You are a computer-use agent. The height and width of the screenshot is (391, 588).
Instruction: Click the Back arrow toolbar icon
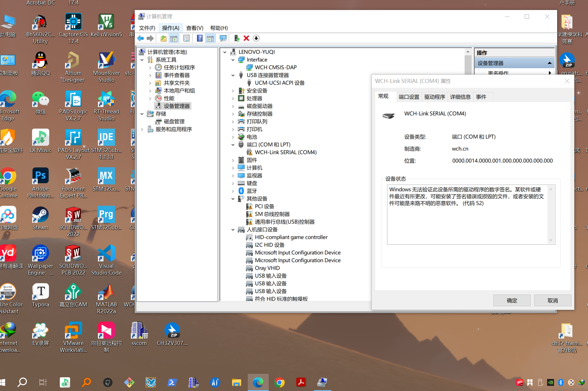(140, 38)
